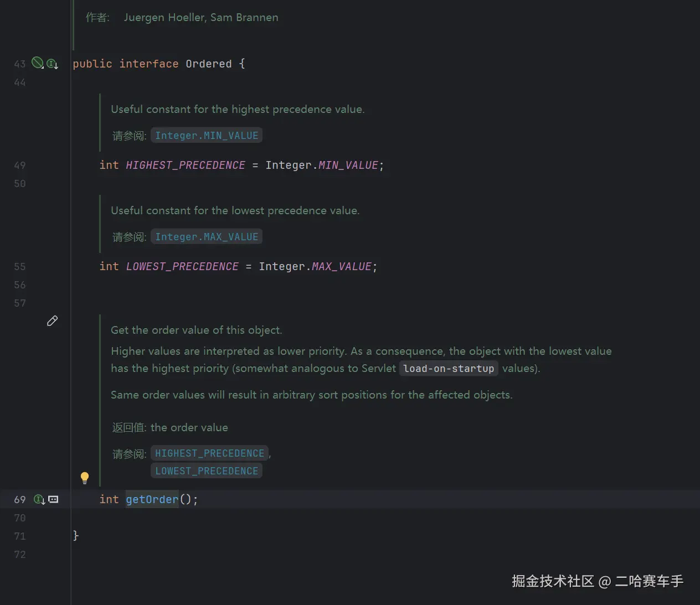Screen dimensions: 700x605
Task: Open implemented-methods gutter icon at line 69
Action: [39, 499]
